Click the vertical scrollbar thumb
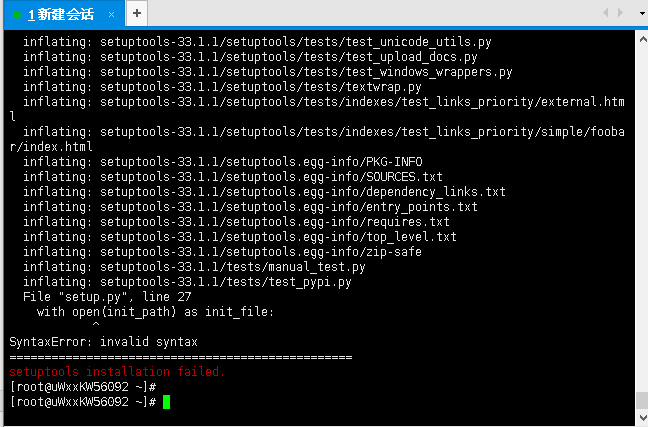Viewport: 648px width, 427px height. click(643, 400)
